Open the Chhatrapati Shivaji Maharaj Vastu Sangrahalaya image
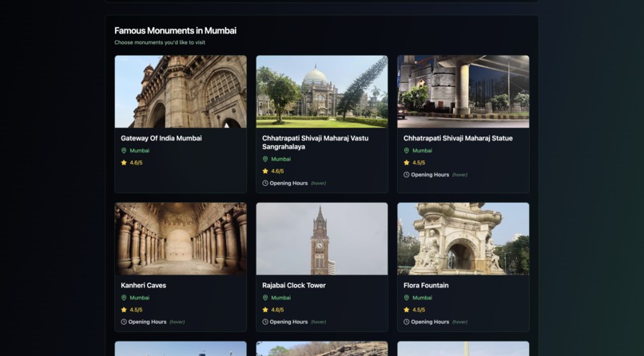The image size is (644, 356). click(322, 92)
